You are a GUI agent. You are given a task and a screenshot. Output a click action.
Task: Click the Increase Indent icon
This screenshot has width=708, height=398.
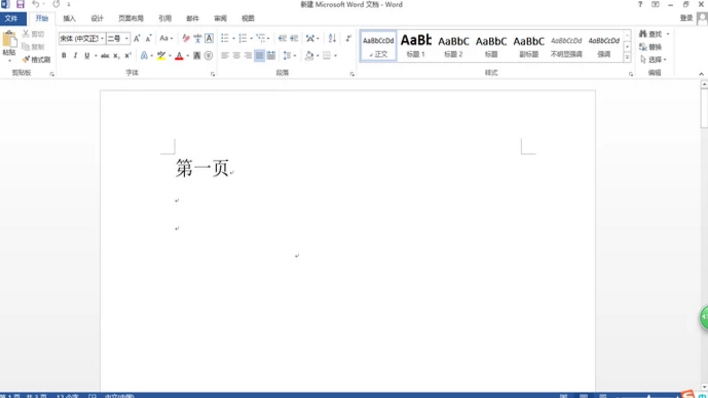pos(294,38)
